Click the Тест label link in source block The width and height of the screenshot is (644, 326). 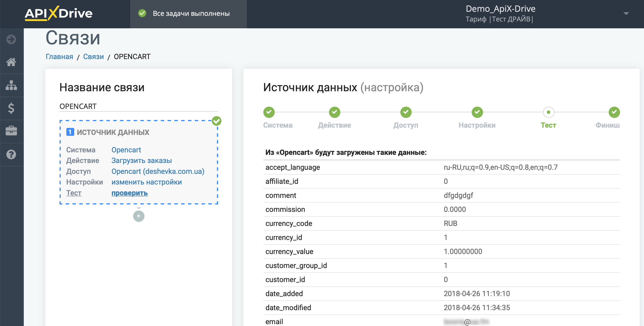coord(74,193)
